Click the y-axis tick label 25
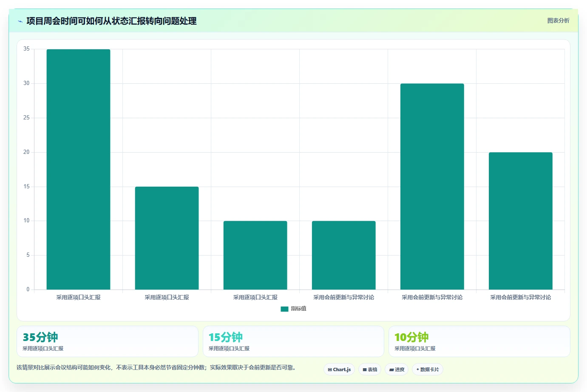587x392 pixels. [x=26, y=118]
